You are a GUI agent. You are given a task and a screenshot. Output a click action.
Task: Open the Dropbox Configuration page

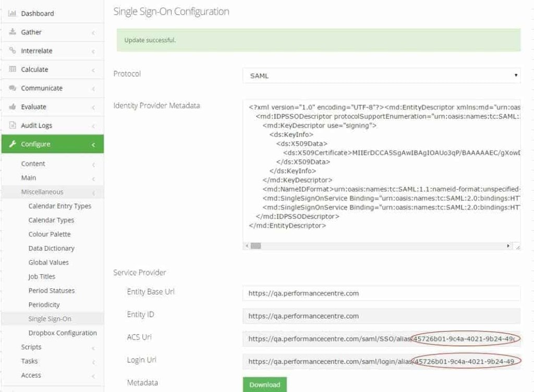(x=63, y=333)
